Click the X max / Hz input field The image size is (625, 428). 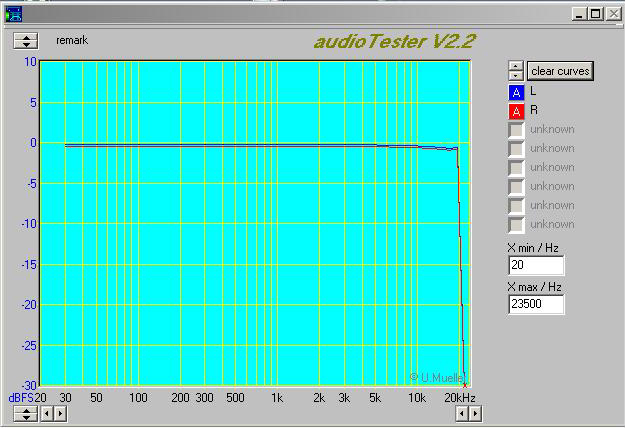536,305
